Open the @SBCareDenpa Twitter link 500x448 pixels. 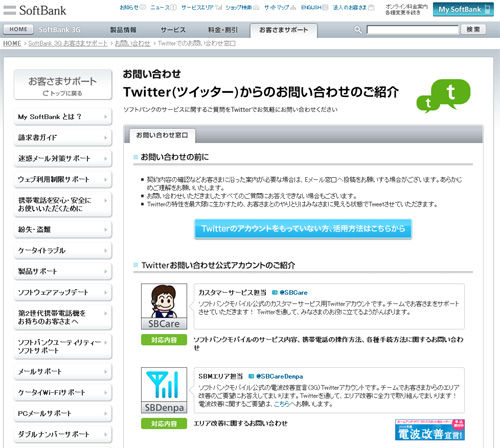click(x=279, y=376)
